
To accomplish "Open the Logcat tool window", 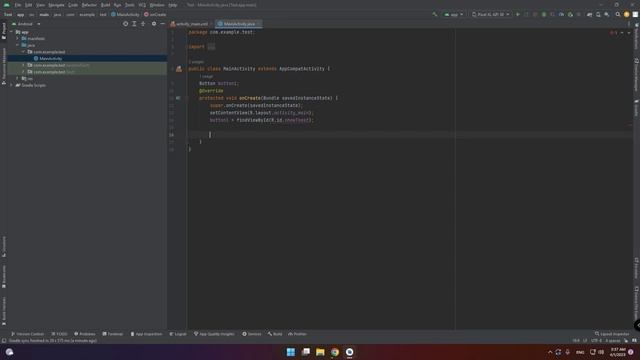I will [x=178, y=334].
